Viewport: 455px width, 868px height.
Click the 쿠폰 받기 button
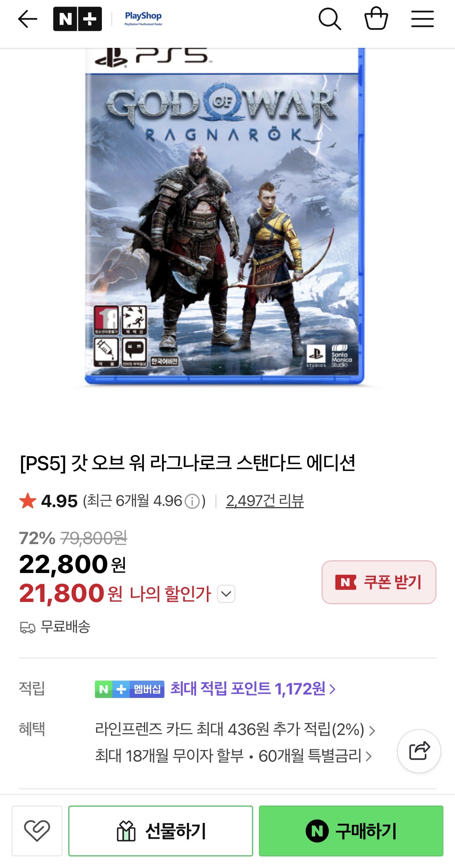click(x=379, y=582)
